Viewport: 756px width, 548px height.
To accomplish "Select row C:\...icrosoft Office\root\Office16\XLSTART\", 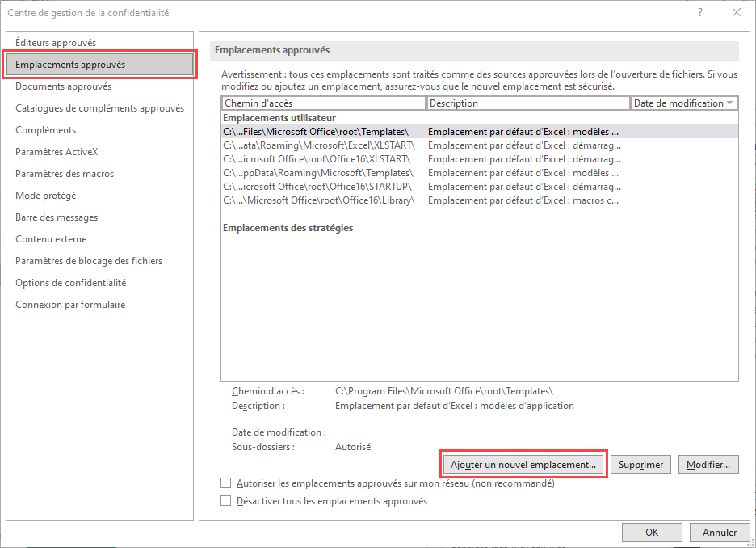I will [480, 159].
